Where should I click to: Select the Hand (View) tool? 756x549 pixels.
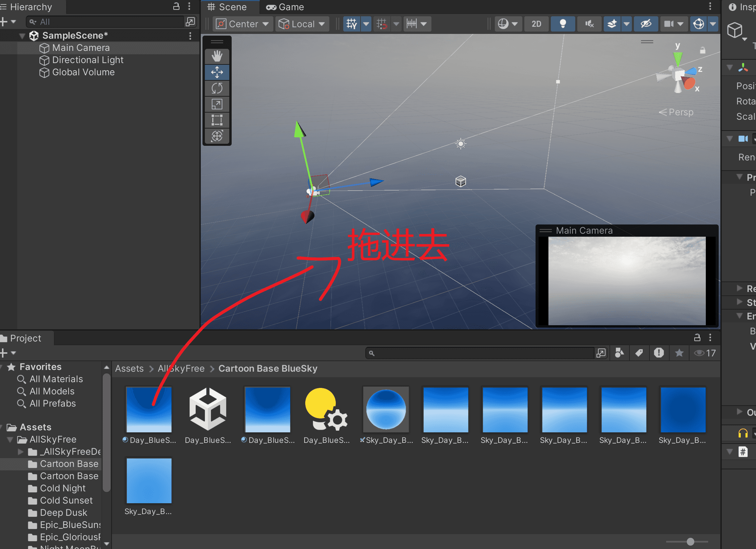[217, 56]
